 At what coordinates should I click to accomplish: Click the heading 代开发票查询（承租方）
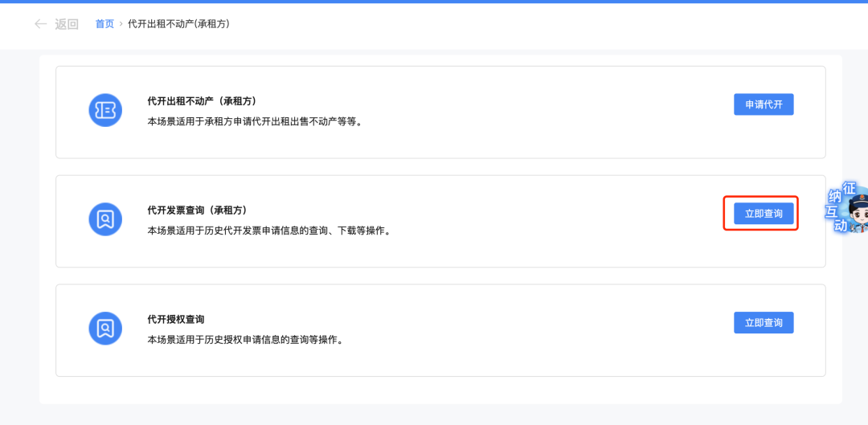pos(197,210)
